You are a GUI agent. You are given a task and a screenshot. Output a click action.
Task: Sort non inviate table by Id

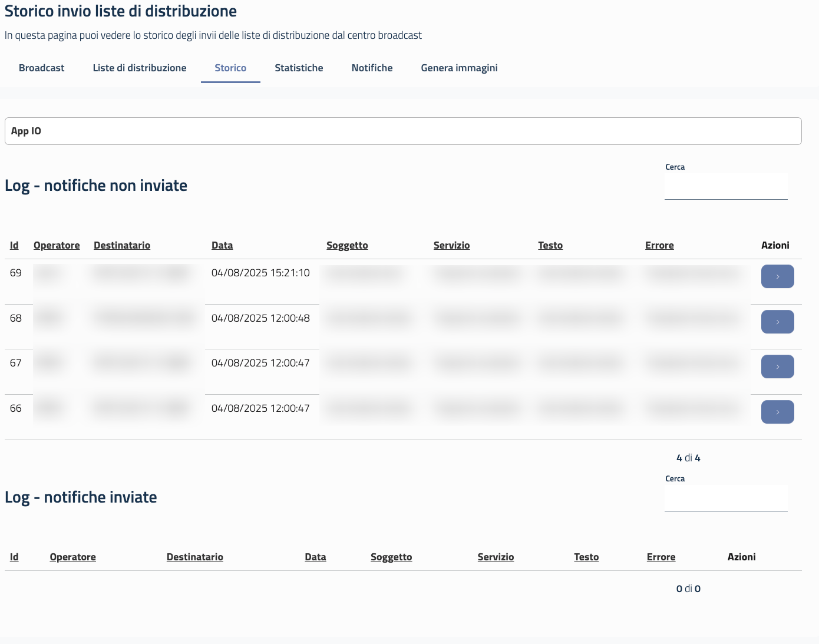coord(14,245)
